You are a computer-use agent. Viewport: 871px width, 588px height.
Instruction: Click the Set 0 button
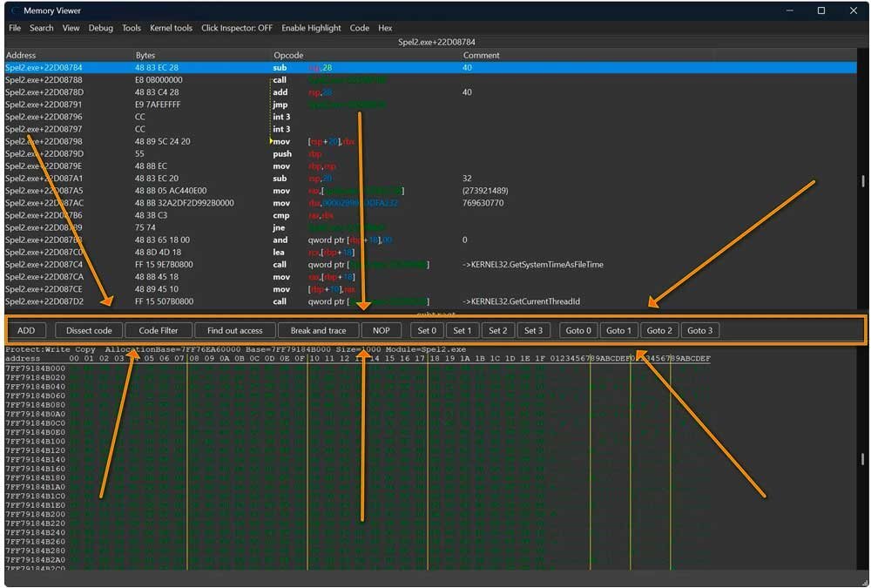427,330
